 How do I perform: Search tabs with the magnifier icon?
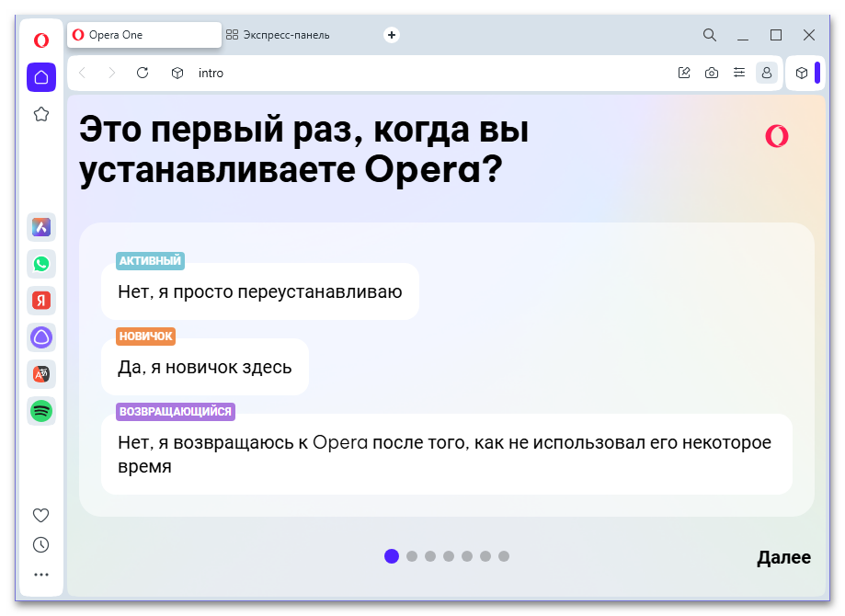(x=710, y=35)
